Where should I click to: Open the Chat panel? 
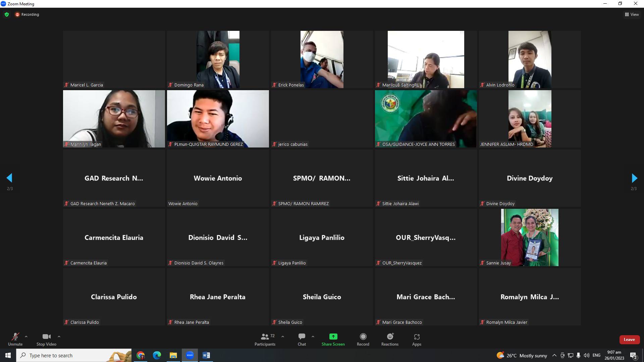point(302,339)
